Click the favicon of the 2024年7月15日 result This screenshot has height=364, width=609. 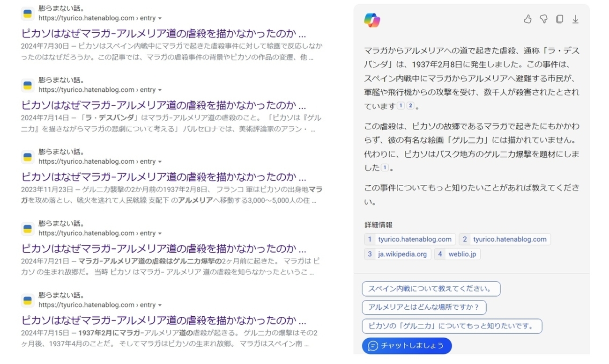pos(28,300)
